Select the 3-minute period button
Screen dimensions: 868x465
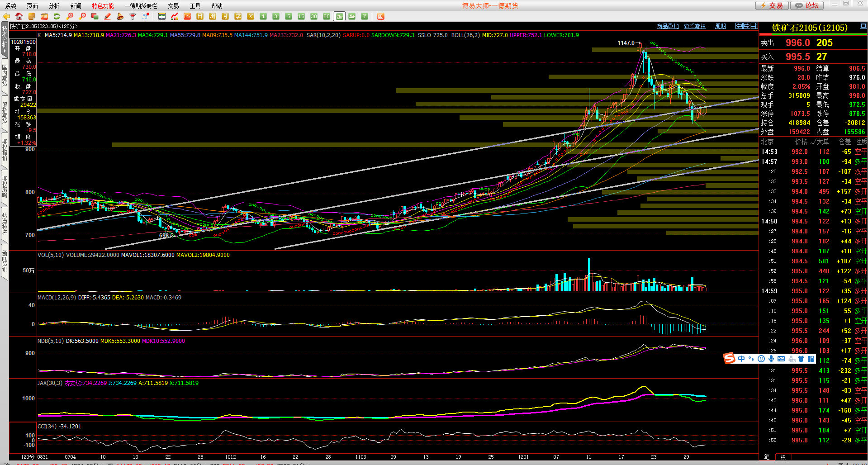point(276,16)
